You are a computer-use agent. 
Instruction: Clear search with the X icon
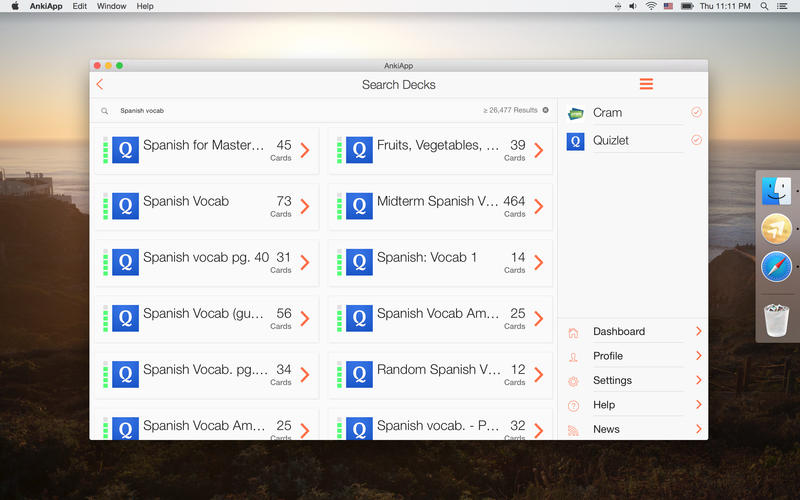click(x=546, y=110)
